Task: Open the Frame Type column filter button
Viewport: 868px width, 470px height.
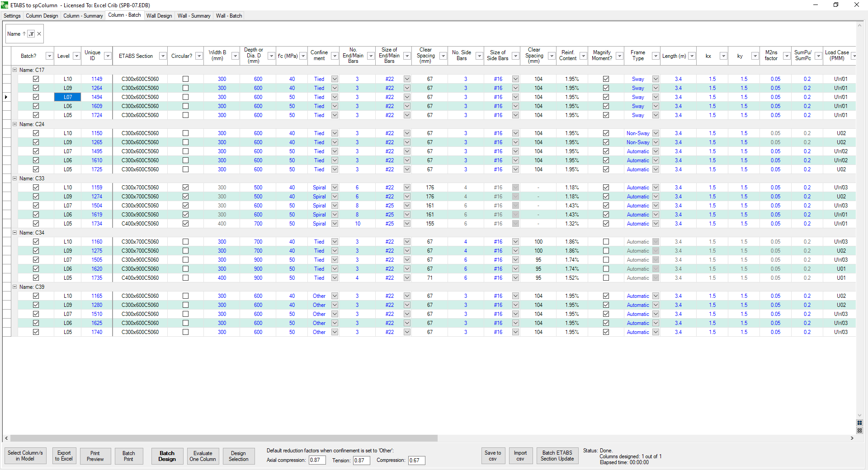Action: coord(655,56)
